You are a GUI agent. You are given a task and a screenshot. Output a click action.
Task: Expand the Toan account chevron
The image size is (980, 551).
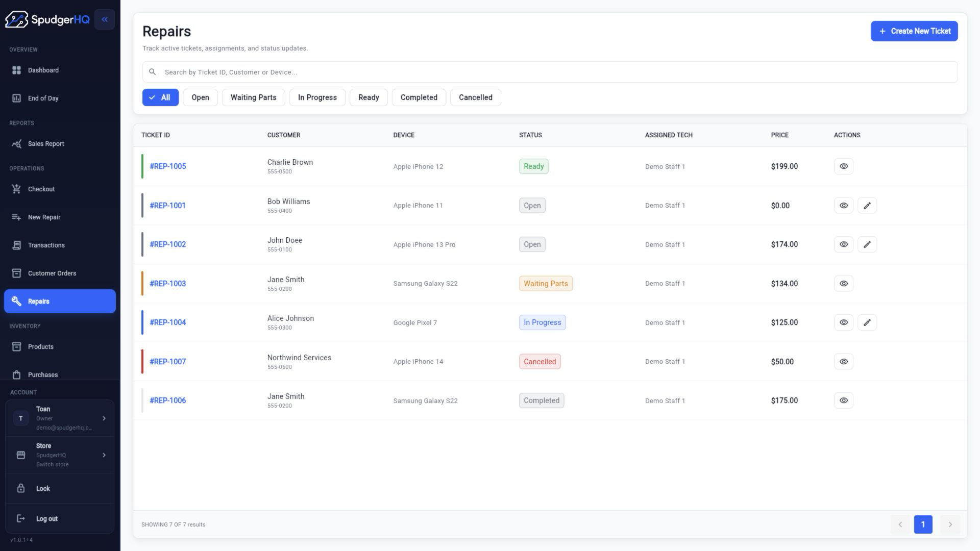tap(104, 418)
